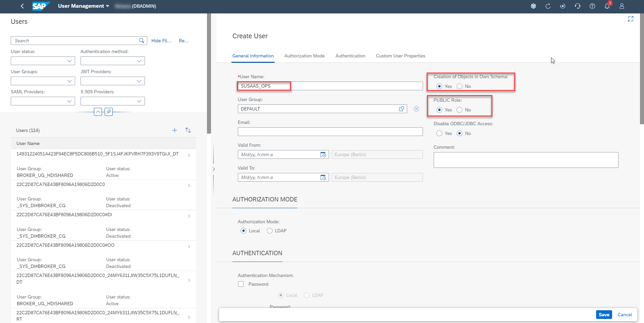This screenshot has width=644, height=323.
Task: Open arrow for user ending #OO
Action: (189, 247)
